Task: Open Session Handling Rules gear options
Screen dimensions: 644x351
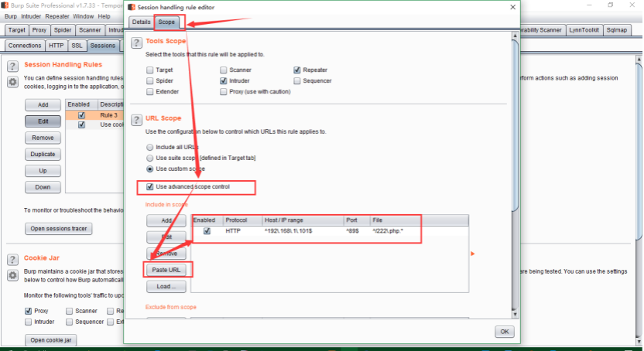Action: click(12, 82)
